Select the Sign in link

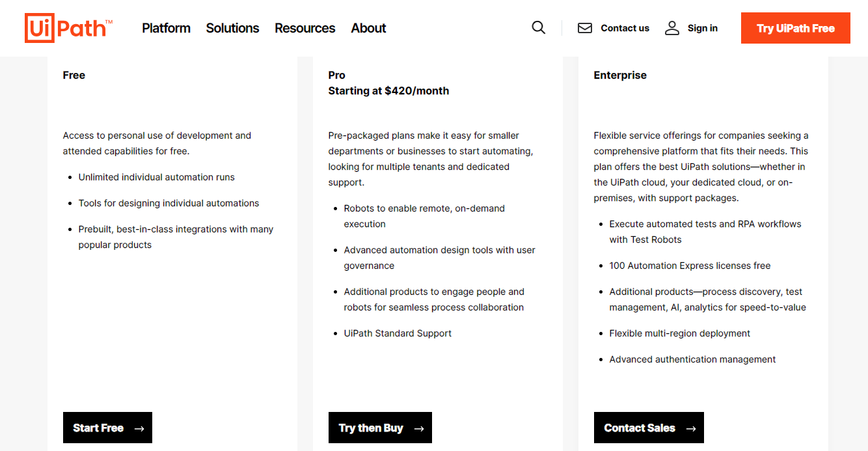702,28
